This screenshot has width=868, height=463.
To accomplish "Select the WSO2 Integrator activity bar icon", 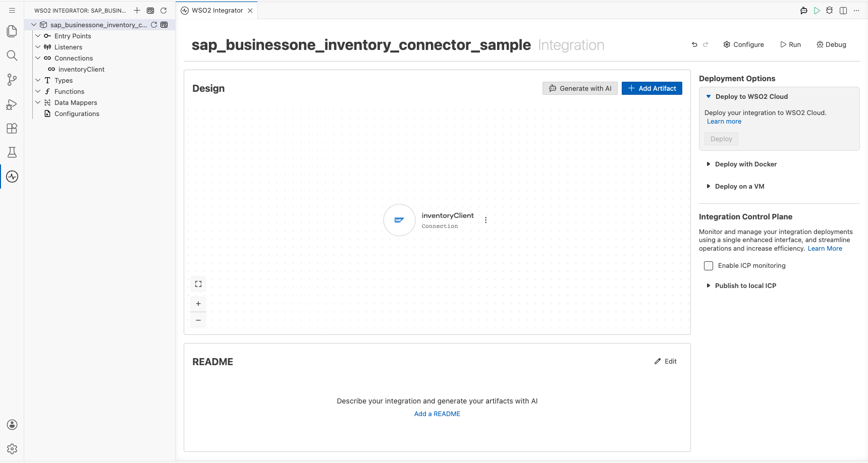I will pyautogui.click(x=12, y=177).
